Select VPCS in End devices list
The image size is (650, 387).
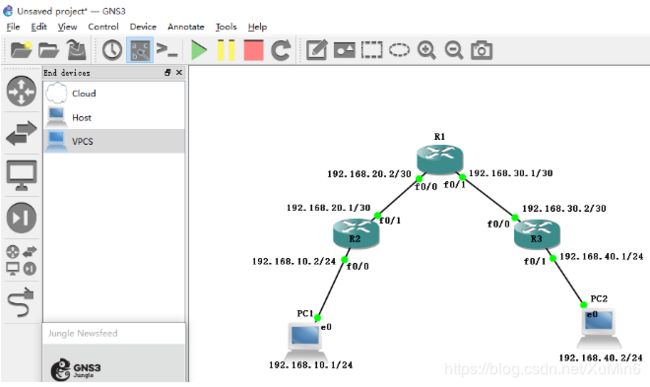(x=114, y=141)
